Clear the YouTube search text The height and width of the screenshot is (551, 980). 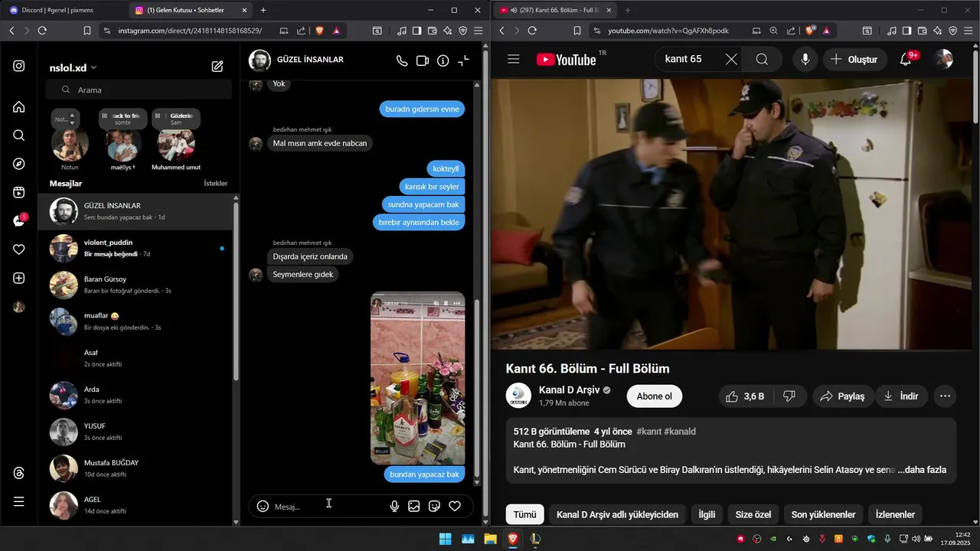(731, 59)
